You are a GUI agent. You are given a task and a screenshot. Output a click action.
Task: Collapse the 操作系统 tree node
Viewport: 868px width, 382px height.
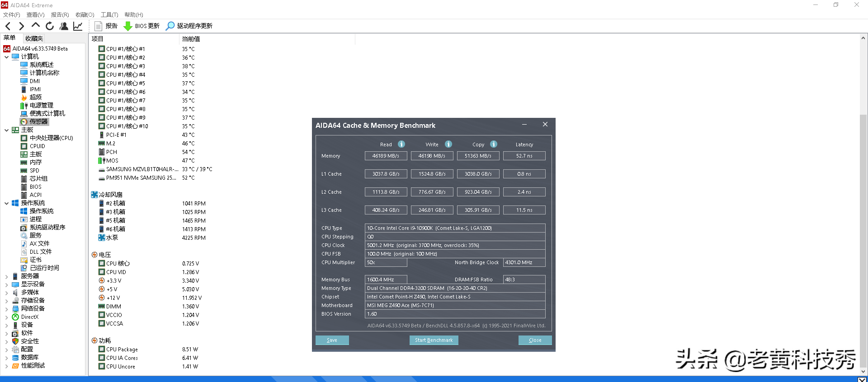pyautogui.click(x=6, y=203)
